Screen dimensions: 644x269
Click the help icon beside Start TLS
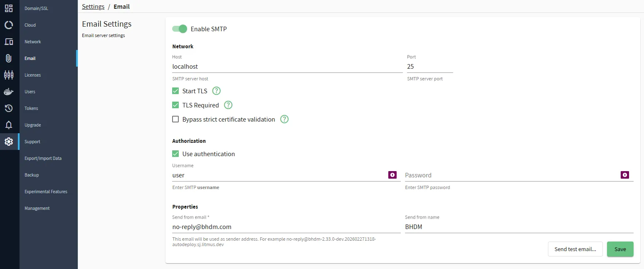pos(216,91)
